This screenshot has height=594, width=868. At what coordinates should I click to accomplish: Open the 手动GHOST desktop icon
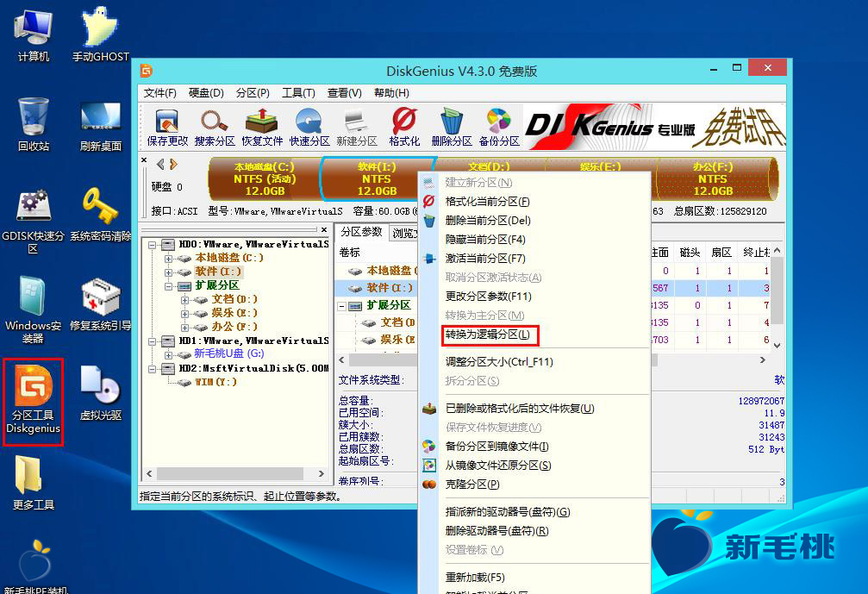pyautogui.click(x=100, y=34)
